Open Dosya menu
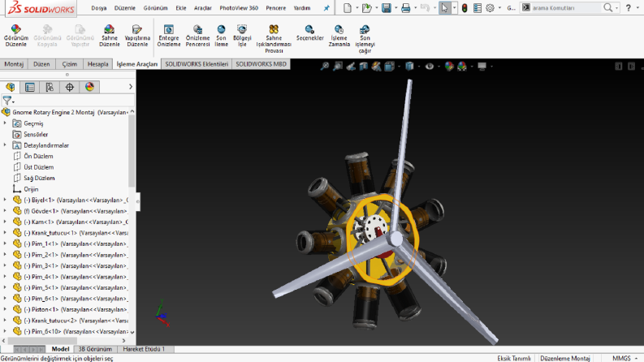The width and height of the screenshot is (644, 362). [98, 8]
